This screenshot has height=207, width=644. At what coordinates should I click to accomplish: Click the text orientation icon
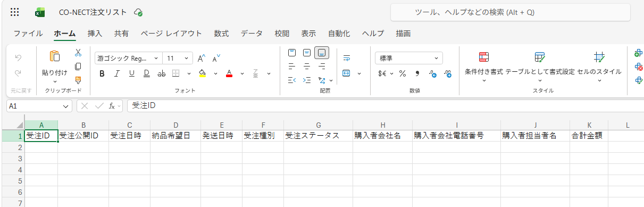tap(322, 80)
